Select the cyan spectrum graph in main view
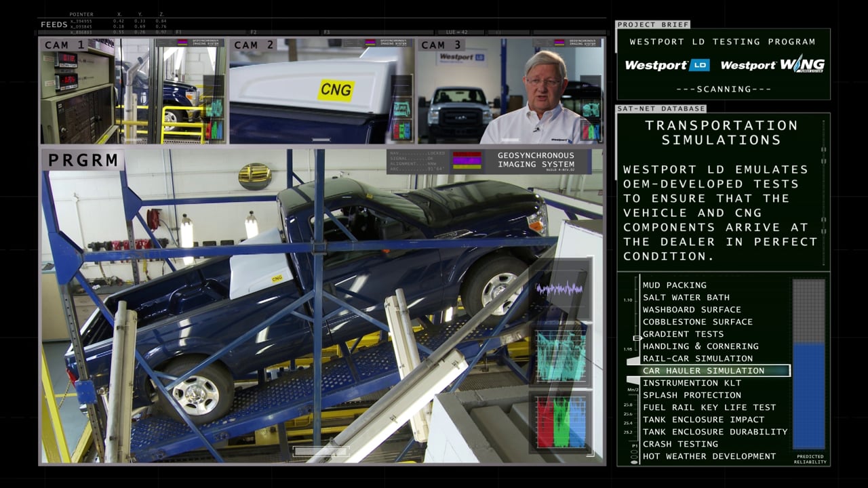 tap(561, 354)
